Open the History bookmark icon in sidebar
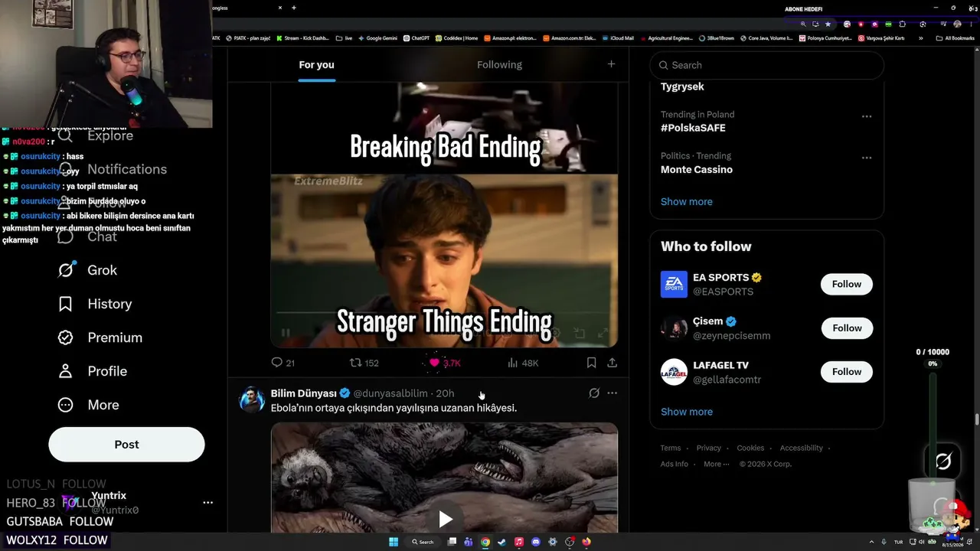Viewport: 980px width, 551px height. point(66,304)
